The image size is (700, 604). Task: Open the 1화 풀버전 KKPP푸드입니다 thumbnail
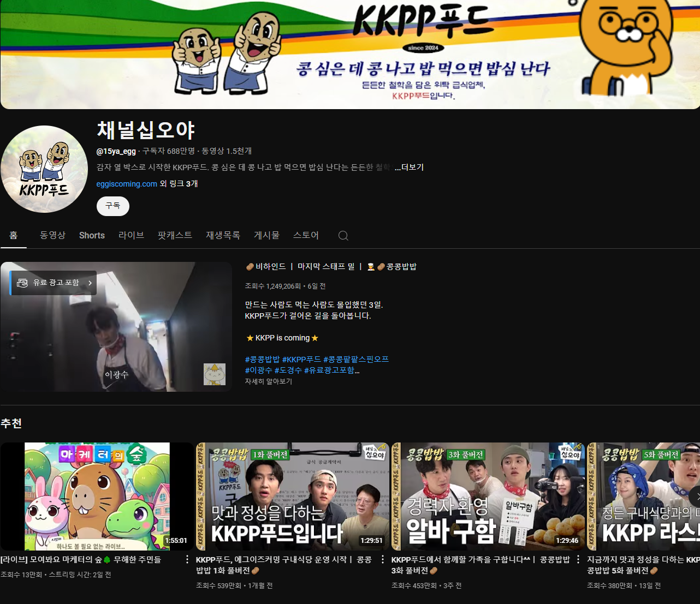coord(293,497)
